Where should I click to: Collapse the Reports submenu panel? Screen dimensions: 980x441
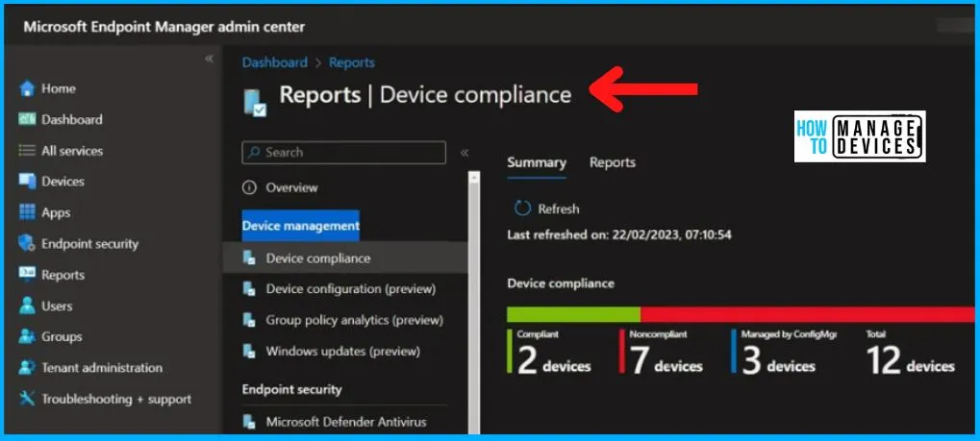tap(465, 153)
